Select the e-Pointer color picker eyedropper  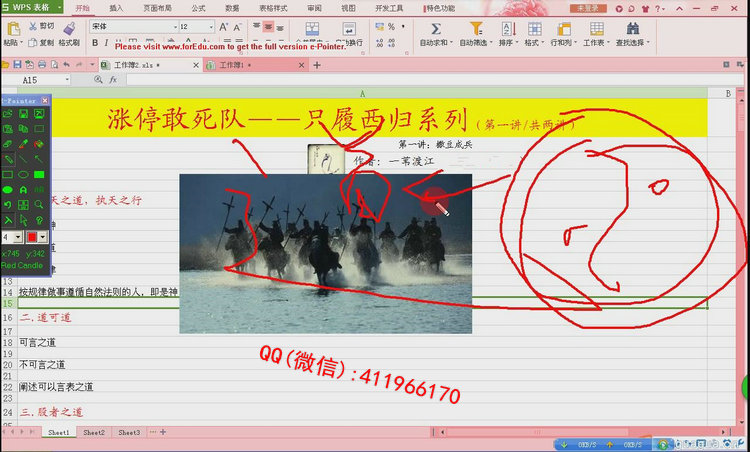(23, 144)
